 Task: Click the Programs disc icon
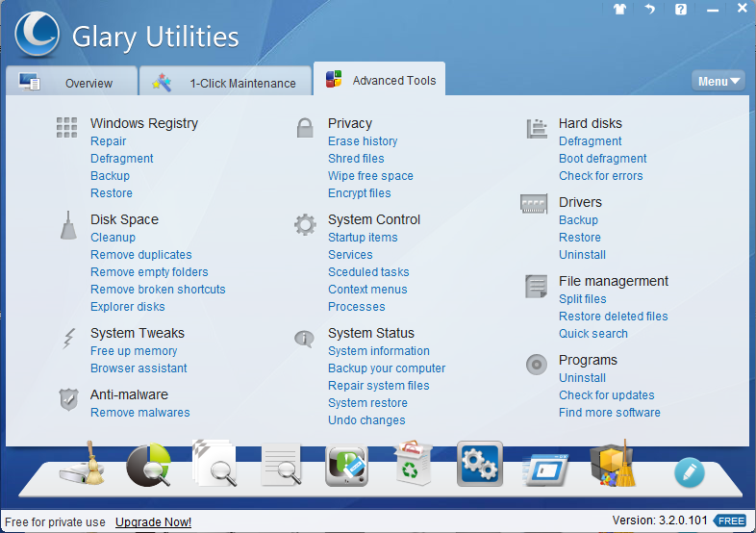click(x=536, y=365)
